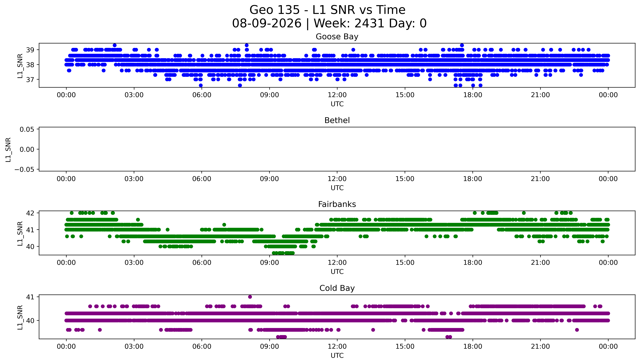
Task: Click the Cold Bay subplot title
Action: click(337, 288)
